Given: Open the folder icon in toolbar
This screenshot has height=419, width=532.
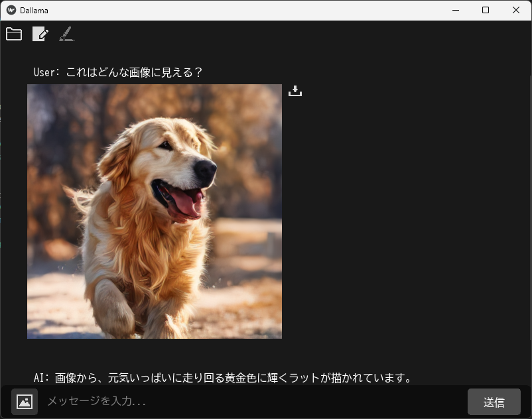Looking at the screenshot, I should (14, 34).
